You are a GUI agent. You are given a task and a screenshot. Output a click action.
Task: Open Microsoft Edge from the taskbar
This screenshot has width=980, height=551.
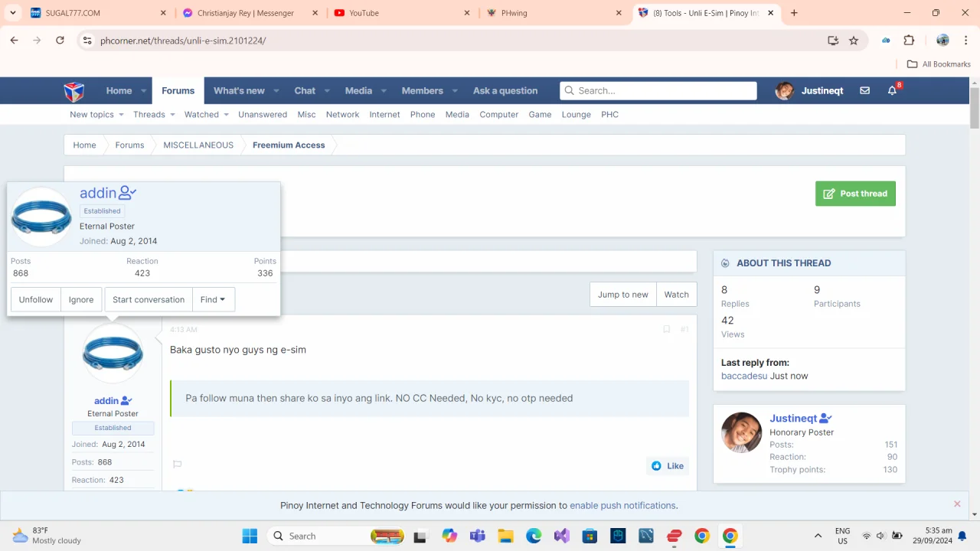click(x=534, y=536)
